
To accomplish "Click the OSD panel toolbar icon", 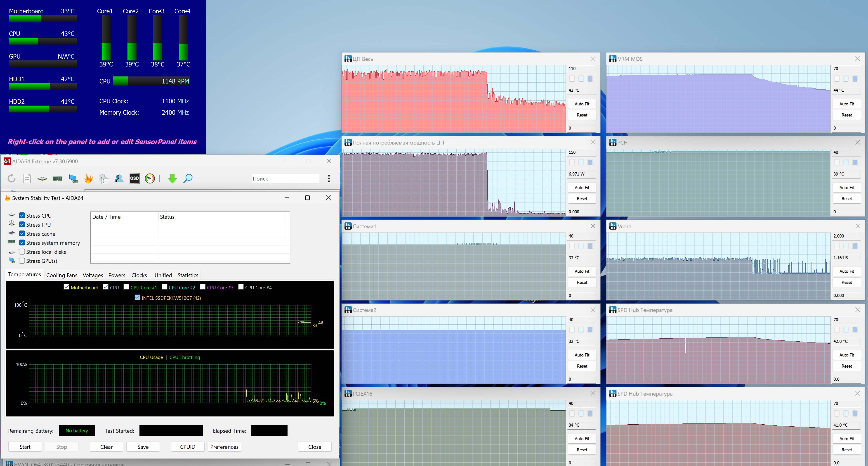I will coord(134,178).
